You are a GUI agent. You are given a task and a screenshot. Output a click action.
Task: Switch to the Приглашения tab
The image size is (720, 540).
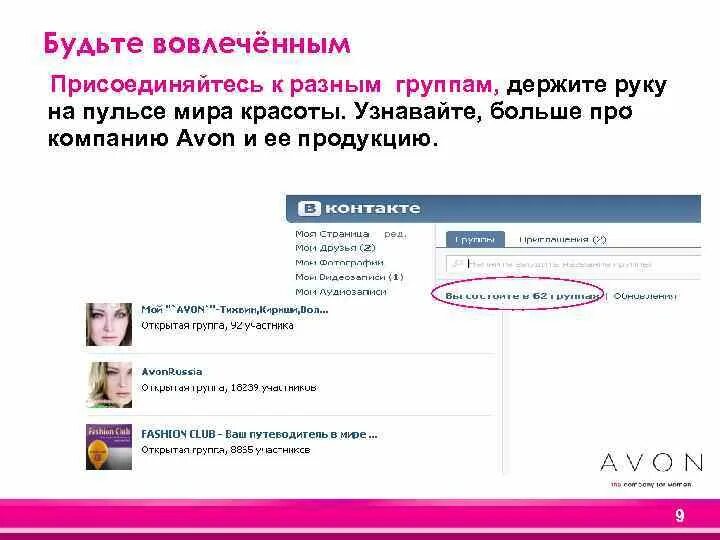[562, 239]
